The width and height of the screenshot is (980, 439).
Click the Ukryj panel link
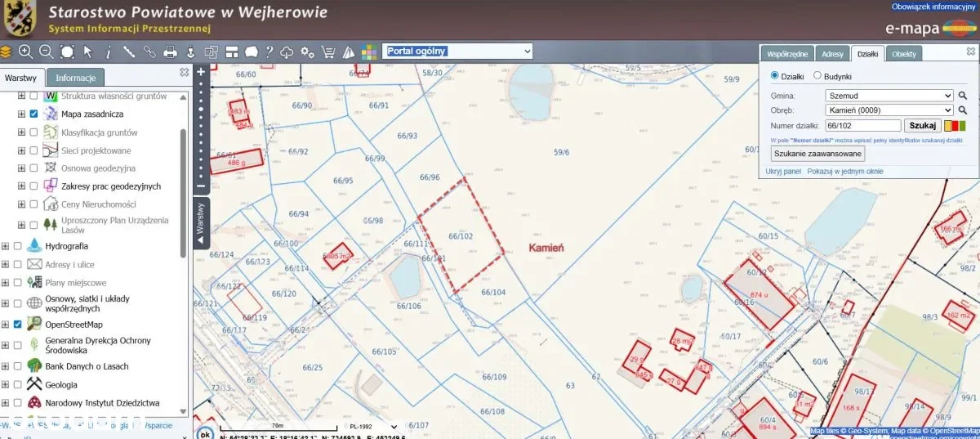tap(783, 172)
